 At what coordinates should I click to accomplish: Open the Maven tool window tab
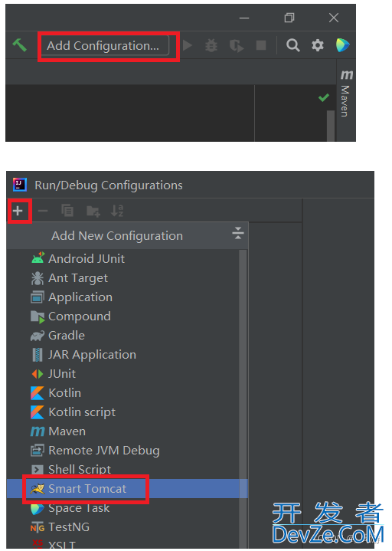click(x=346, y=93)
